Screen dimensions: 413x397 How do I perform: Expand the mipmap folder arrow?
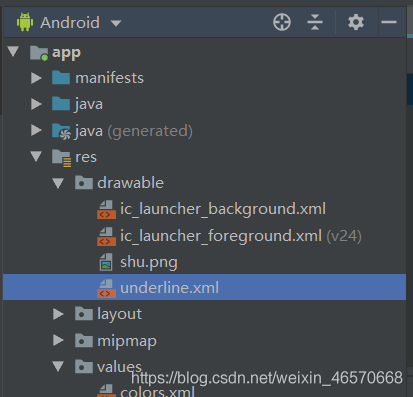click(58, 340)
